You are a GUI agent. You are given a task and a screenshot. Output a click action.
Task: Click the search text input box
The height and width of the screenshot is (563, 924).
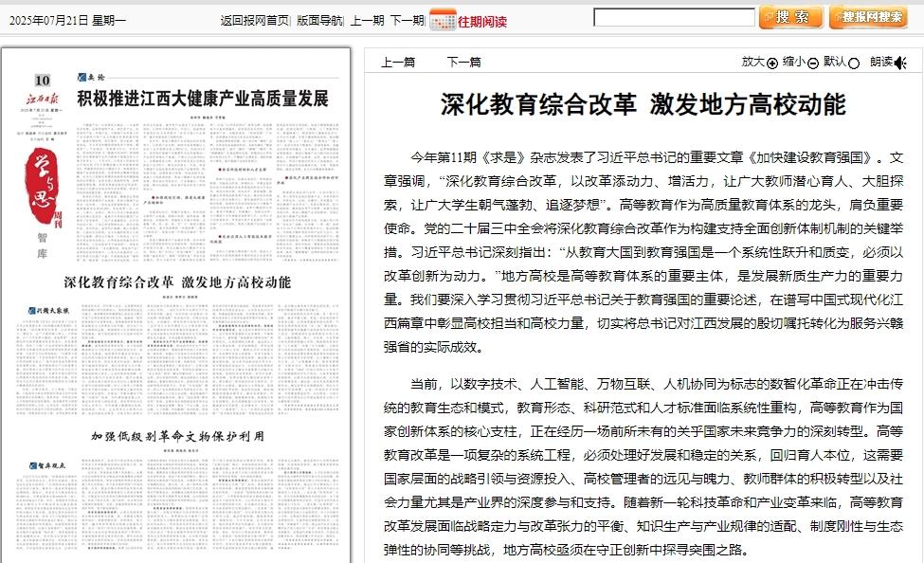674,18
